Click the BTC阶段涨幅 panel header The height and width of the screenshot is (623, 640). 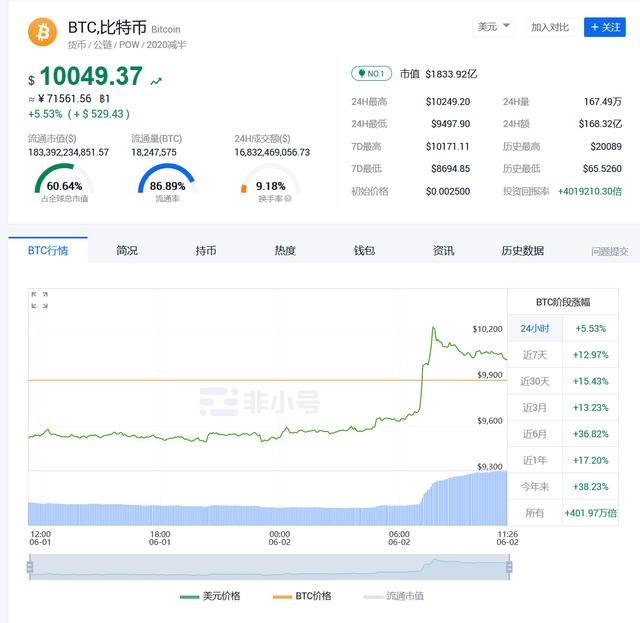[563, 302]
